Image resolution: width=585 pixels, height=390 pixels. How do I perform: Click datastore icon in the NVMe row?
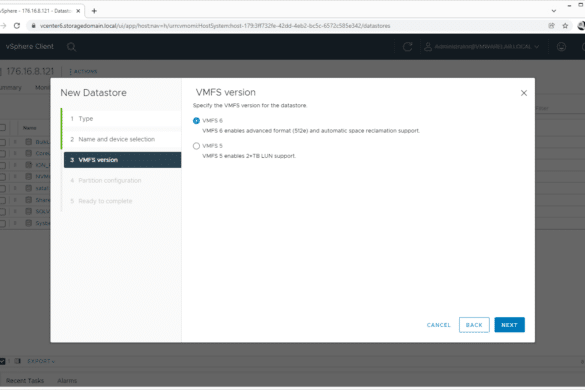pyautogui.click(x=29, y=176)
